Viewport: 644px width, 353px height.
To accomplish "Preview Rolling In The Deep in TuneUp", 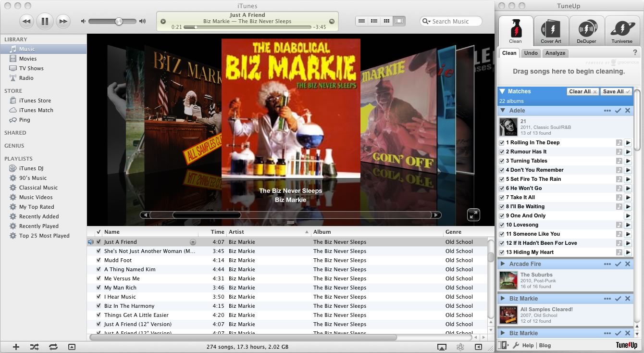I will tap(628, 143).
